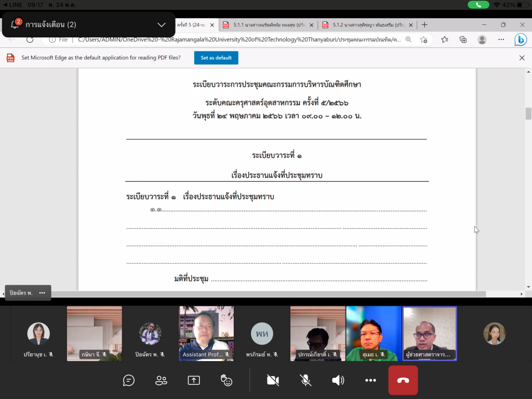532x399 pixels.
Task: Expand the notifications banner chevron
Action: pyautogui.click(x=162, y=25)
